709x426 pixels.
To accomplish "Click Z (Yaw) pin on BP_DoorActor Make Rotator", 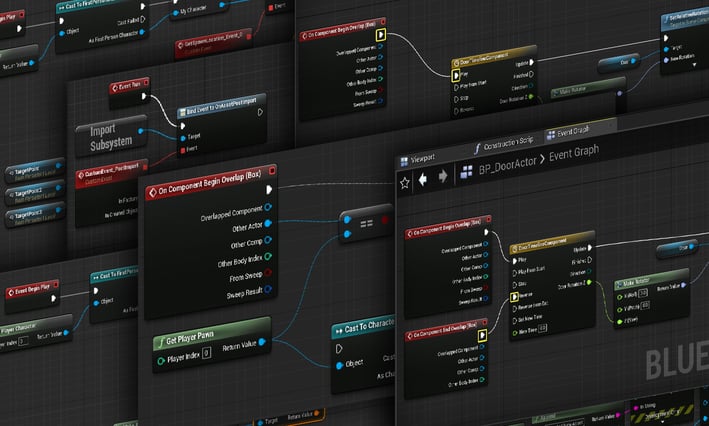I will (x=620, y=322).
